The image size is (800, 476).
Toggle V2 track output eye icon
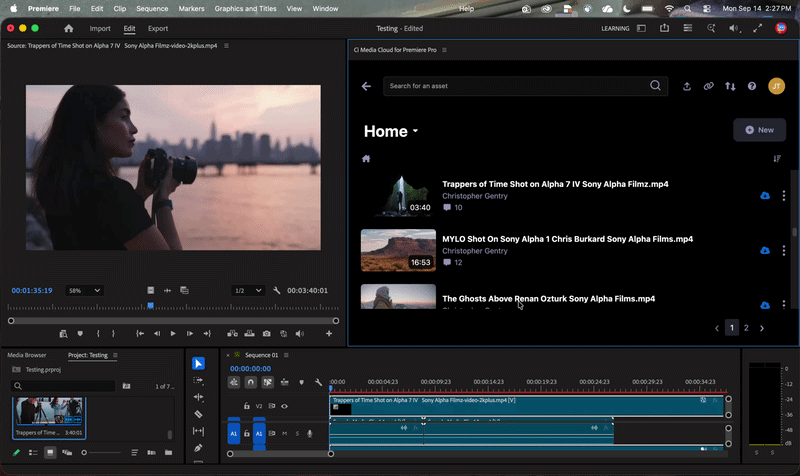[284, 406]
